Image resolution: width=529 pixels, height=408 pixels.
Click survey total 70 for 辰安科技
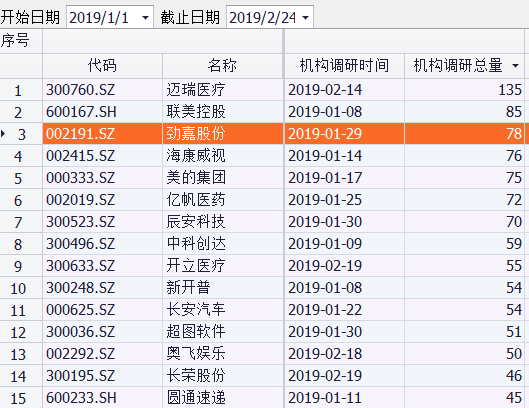point(514,222)
